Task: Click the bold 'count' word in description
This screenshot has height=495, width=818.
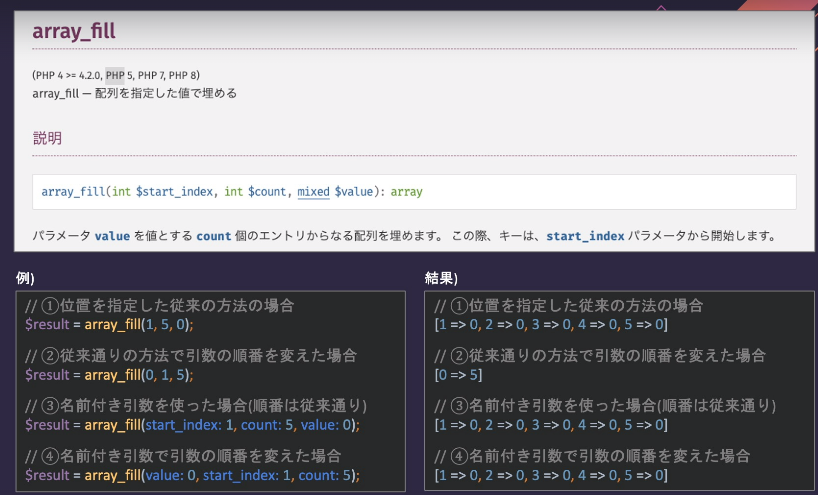Action: [213, 236]
